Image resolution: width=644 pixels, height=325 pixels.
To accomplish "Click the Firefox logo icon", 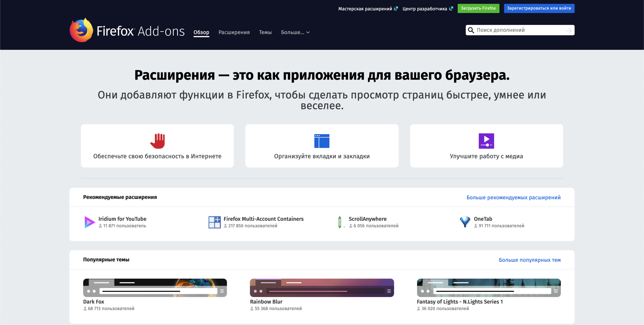I will point(81,30).
